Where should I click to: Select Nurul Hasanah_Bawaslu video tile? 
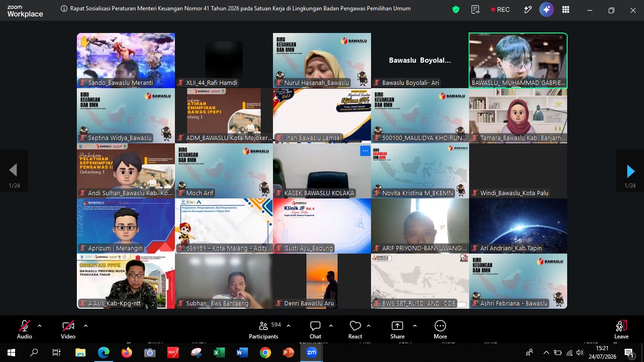[322, 60]
